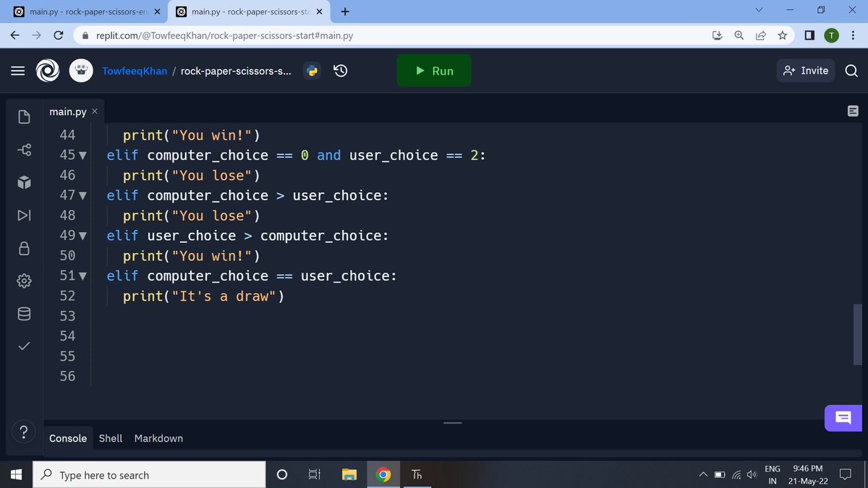Click the rock-paper-scissors-s... repl name
The image size is (868, 488).
coord(237,71)
